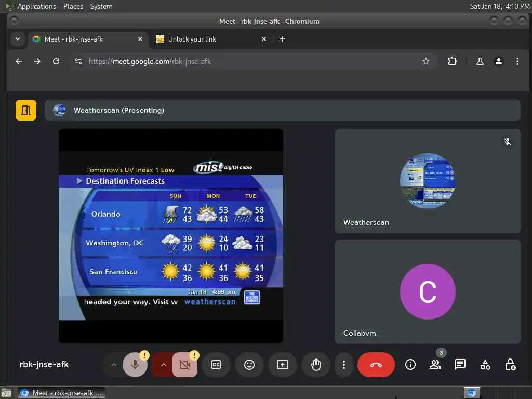Click the Present now button

click(283, 365)
